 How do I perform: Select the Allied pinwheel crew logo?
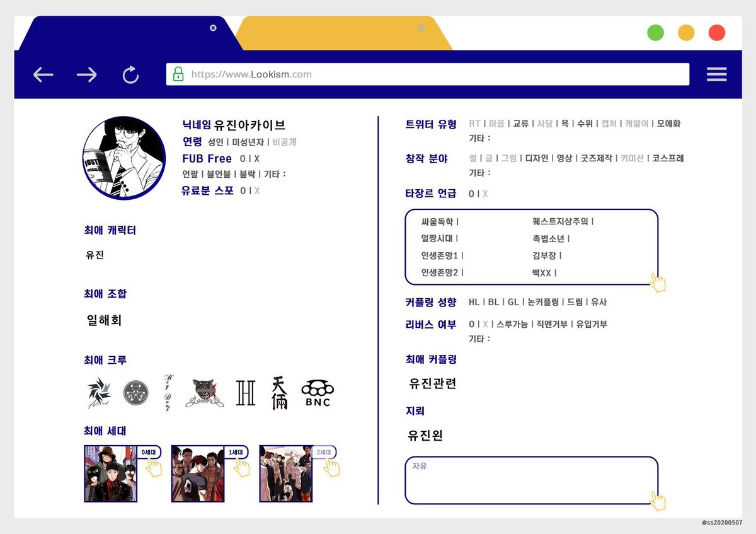(99, 393)
